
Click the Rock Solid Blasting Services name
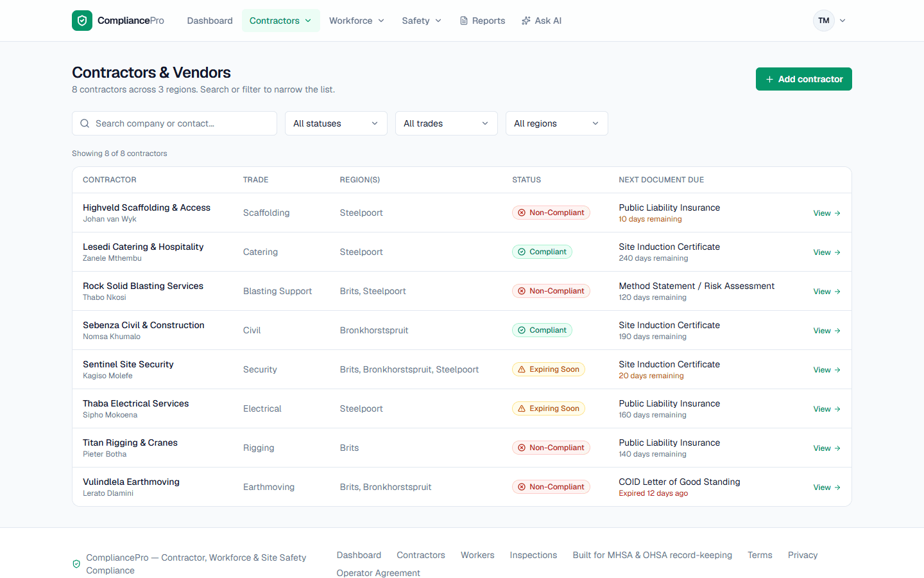(143, 286)
